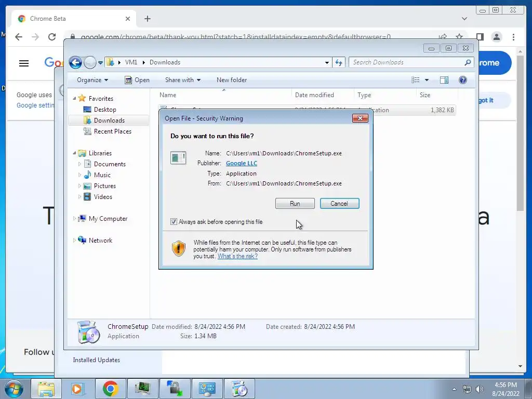
Task: Expand the Pictures library
Action: click(x=79, y=186)
